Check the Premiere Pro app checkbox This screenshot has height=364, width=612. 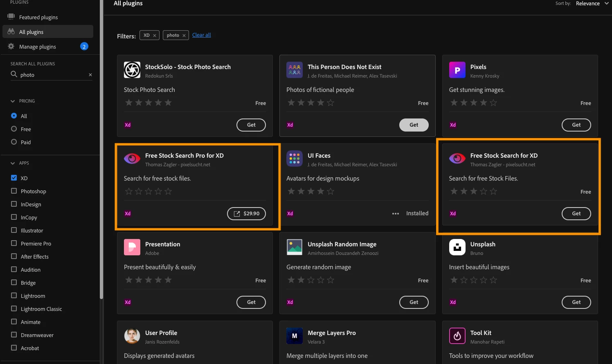click(x=14, y=243)
